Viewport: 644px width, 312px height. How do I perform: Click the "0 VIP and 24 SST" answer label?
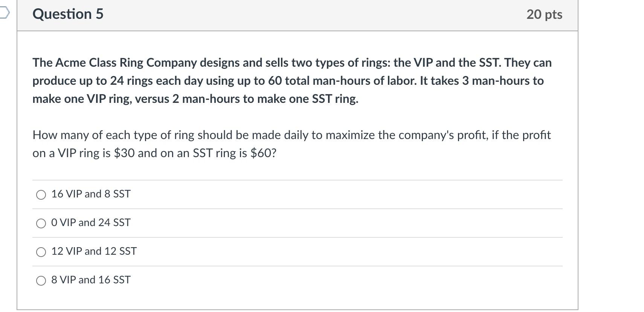[91, 222]
